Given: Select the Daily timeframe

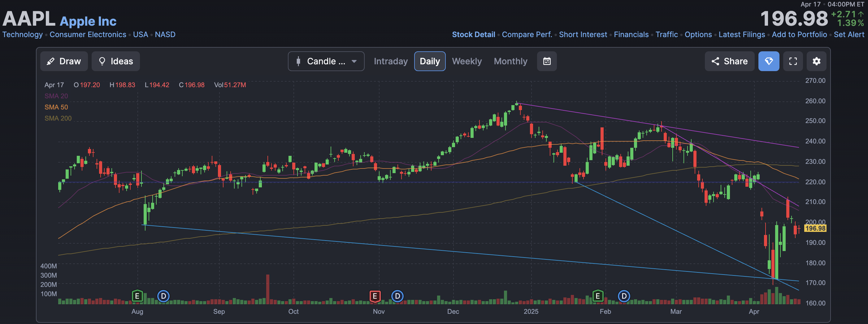Looking at the screenshot, I should point(430,61).
